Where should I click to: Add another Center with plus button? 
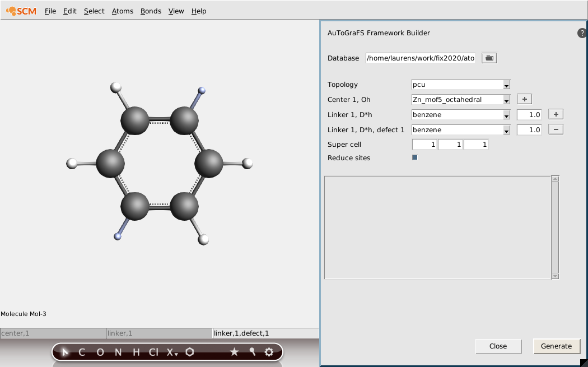(524, 99)
